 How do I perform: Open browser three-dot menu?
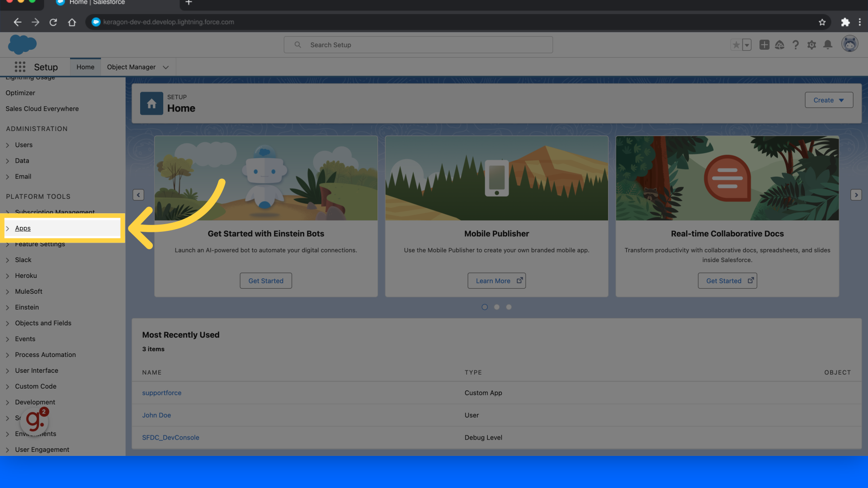point(860,22)
